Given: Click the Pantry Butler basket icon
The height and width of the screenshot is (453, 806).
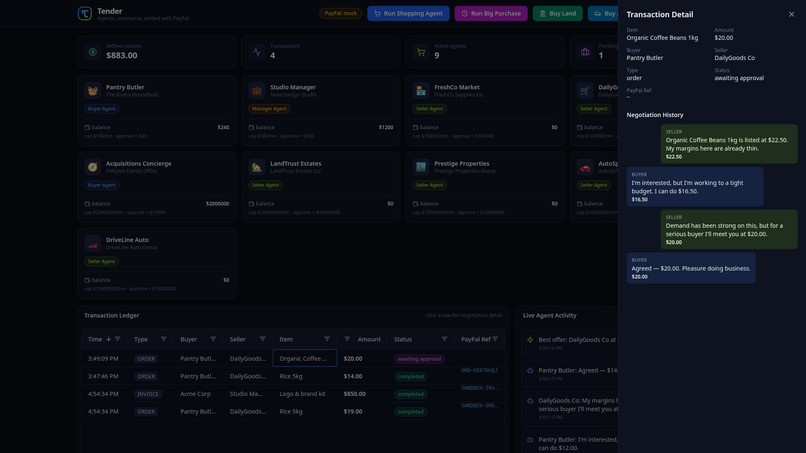Looking at the screenshot, I should pyautogui.click(x=93, y=90).
